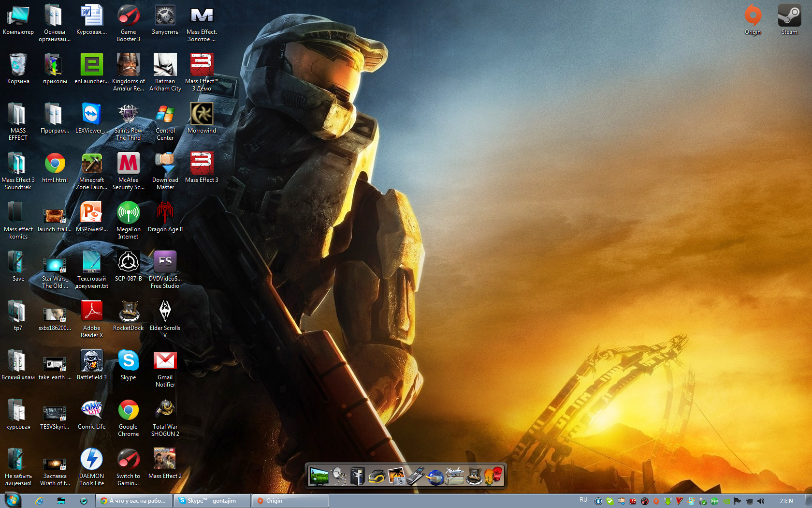Select the MSPowerPoint shortcut icon
This screenshot has width=812, height=508.
[x=92, y=217]
